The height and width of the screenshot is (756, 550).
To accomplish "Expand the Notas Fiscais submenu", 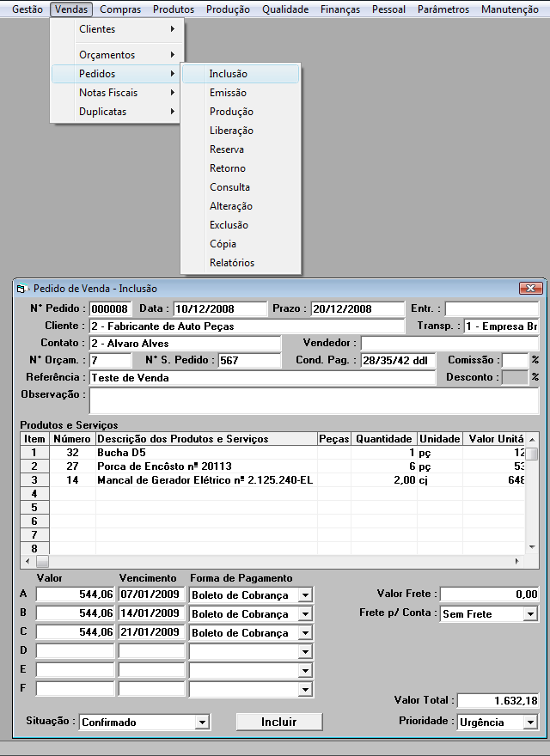I will (115, 93).
